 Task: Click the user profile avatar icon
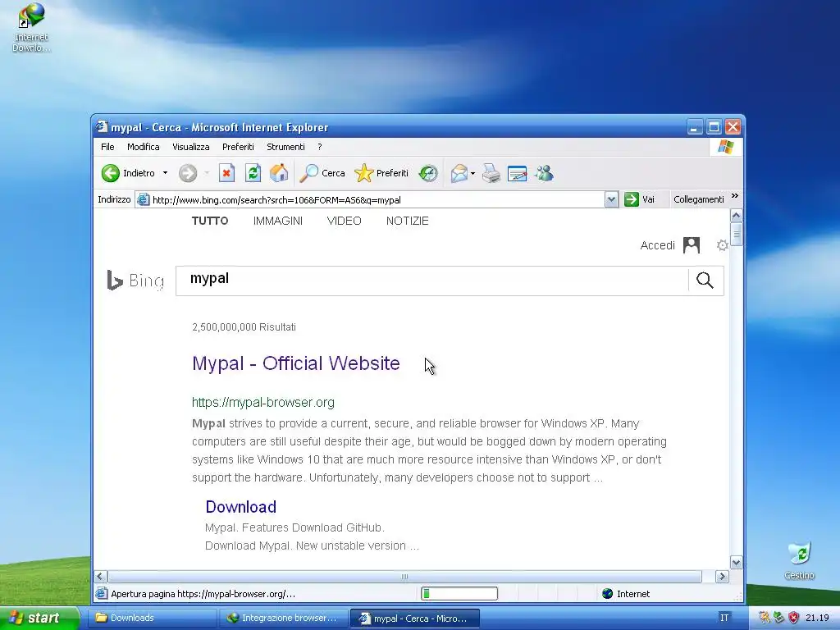pyautogui.click(x=692, y=245)
